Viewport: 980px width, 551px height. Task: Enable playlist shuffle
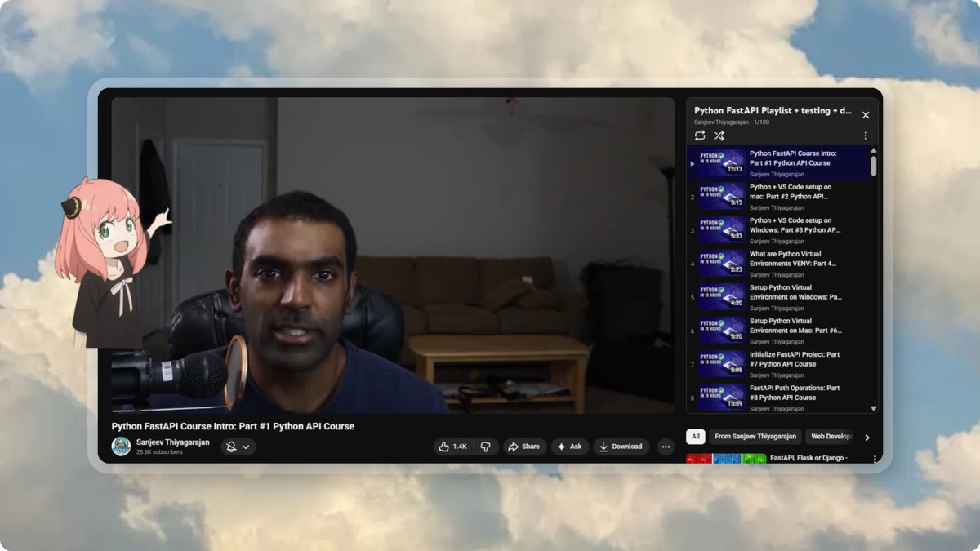pos(719,136)
